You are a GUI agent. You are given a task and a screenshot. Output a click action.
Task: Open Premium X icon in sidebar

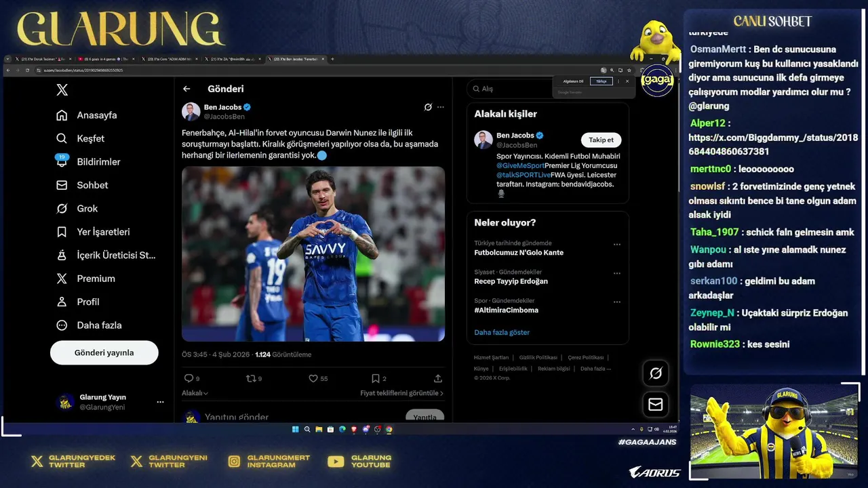coord(62,279)
